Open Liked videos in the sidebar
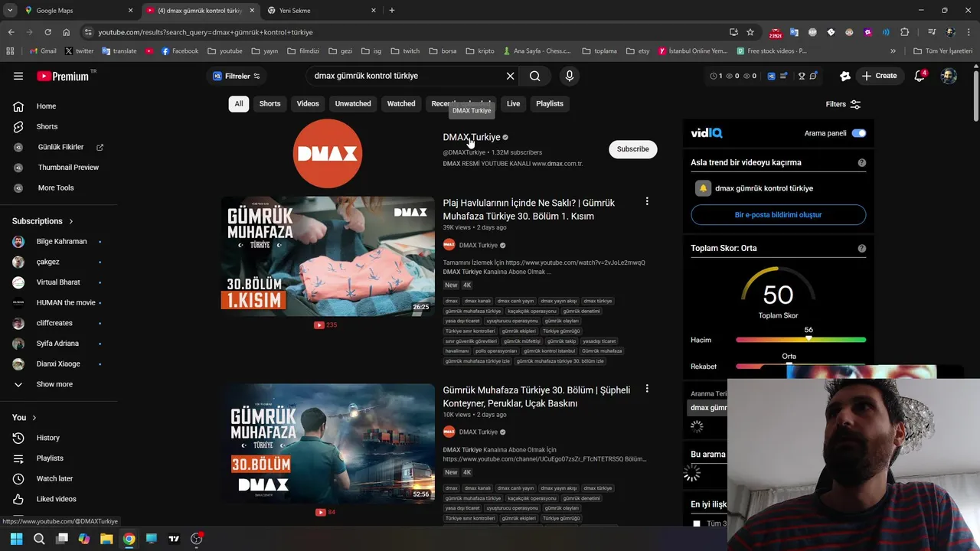The height and width of the screenshot is (551, 980). pyautogui.click(x=58, y=499)
